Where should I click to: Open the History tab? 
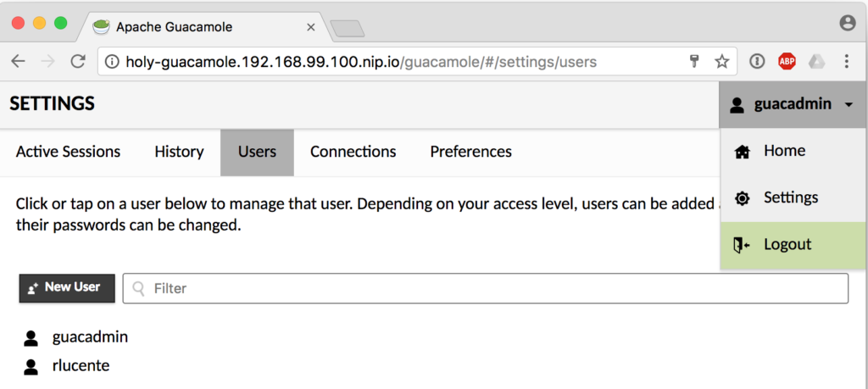click(179, 152)
